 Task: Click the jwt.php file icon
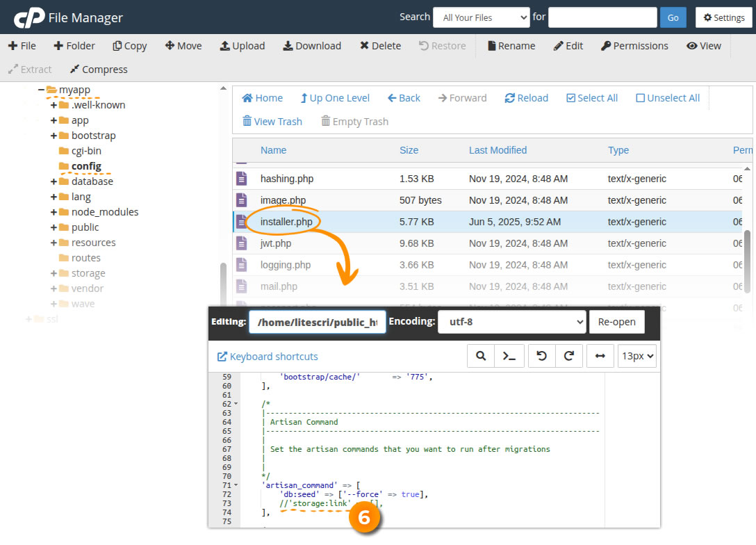pos(242,243)
